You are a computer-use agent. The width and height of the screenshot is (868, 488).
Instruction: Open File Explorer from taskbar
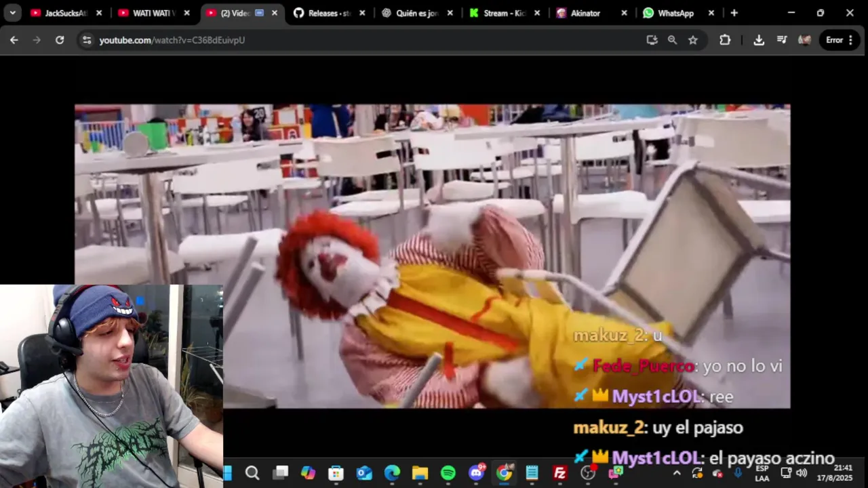pyautogui.click(x=420, y=473)
